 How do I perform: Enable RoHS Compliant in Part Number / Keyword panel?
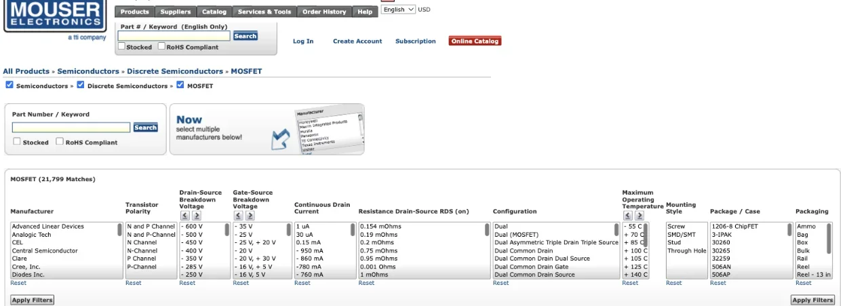click(x=60, y=142)
